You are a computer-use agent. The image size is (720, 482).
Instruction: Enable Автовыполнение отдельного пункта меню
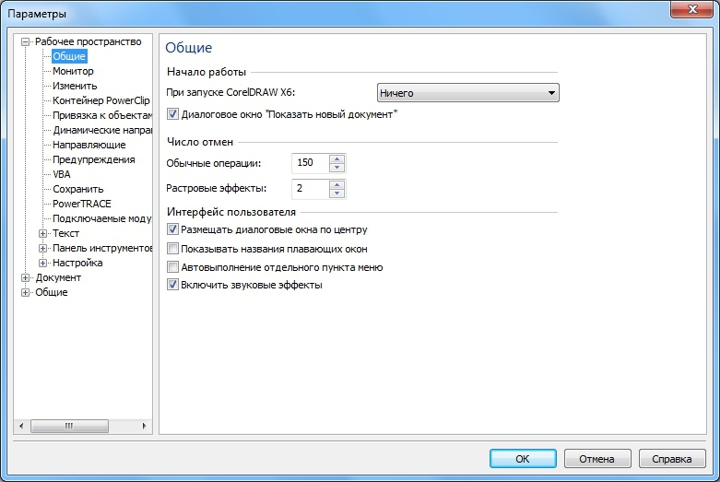[173, 267]
